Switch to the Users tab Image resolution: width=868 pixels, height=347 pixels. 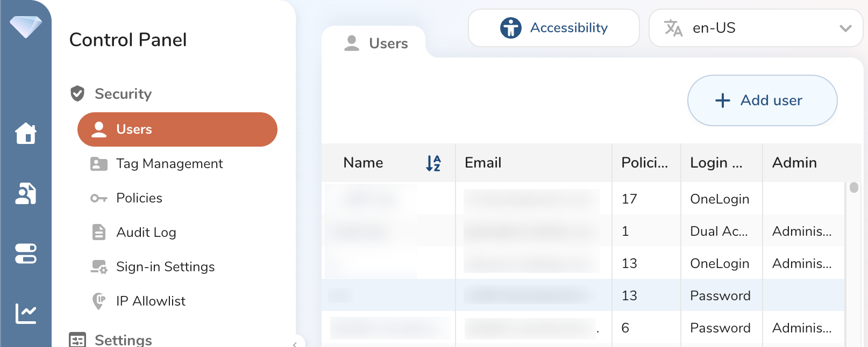376,44
